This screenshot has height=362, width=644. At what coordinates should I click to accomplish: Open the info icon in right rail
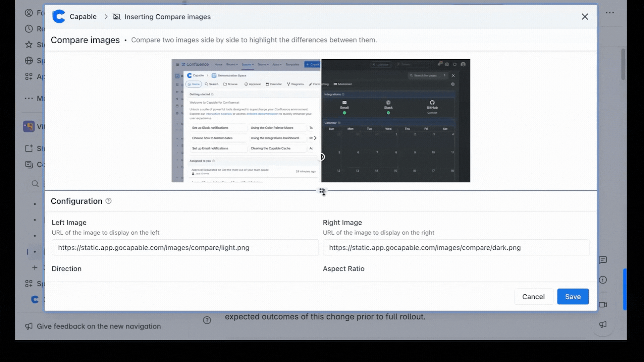pyautogui.click(x=603, y=280)
